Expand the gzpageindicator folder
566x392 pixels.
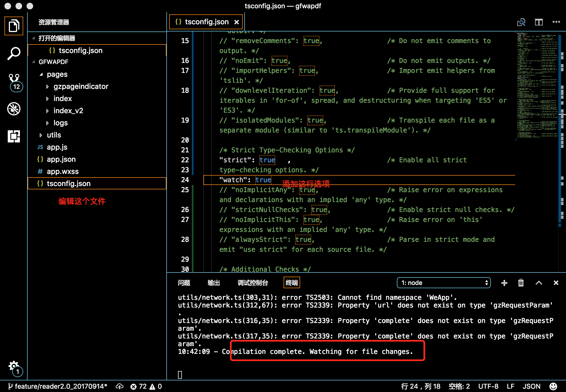48,86
